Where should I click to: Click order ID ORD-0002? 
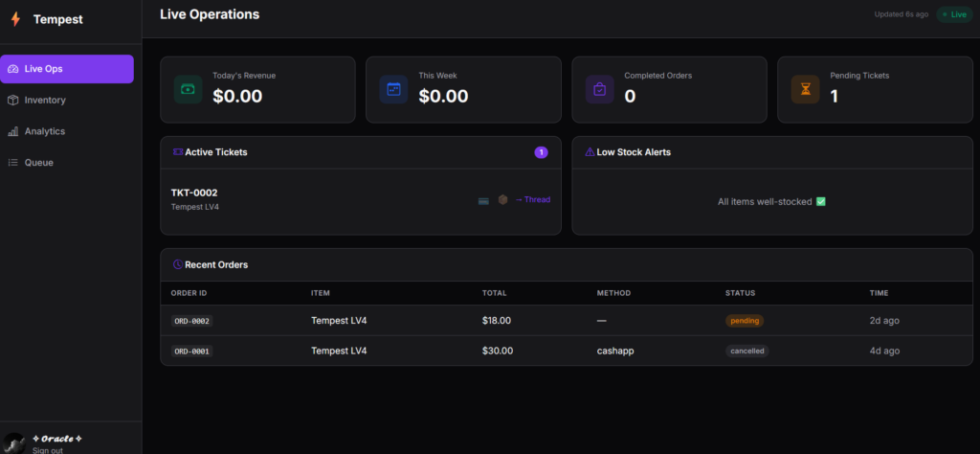191,321
